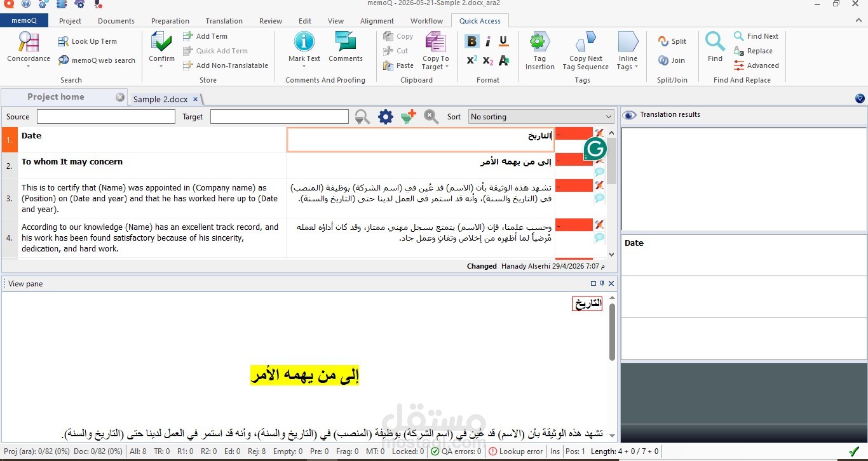
Task: Click the apply filter icon beside Target field
Action: click(x=363, y=117)
